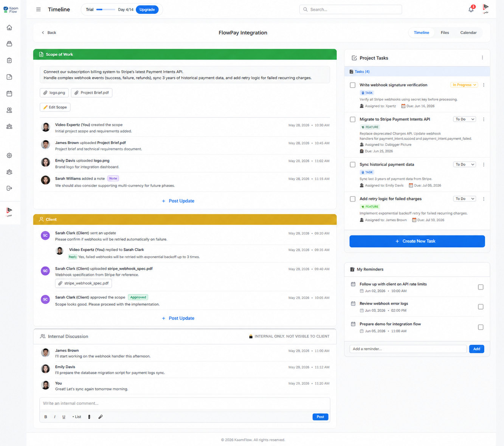This screenshot has width=504, height=446.
Task: Open Project Tasks three-dot menu
Action: pyautogui.click(x=482, y=58)
